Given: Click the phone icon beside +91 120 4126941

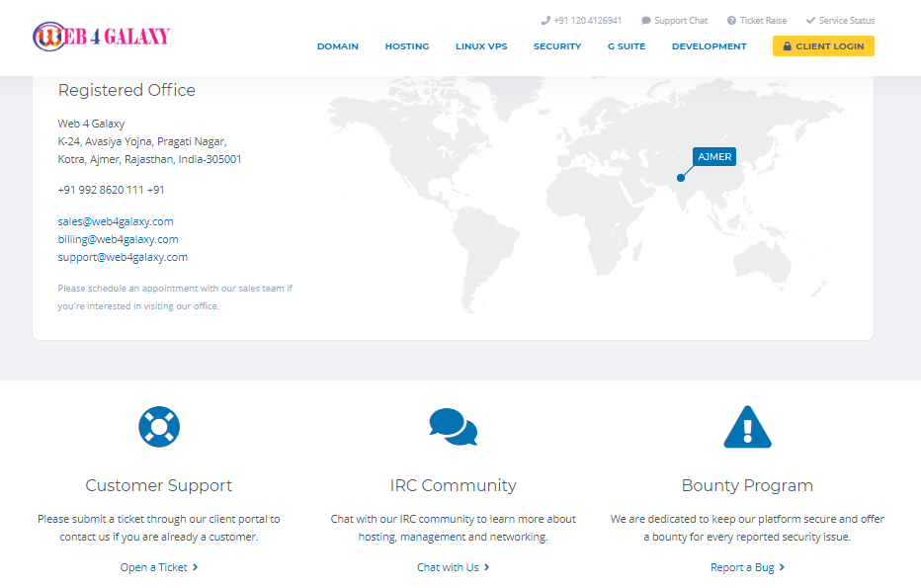Looking at the screenshot, I should (x=545, y=21).
